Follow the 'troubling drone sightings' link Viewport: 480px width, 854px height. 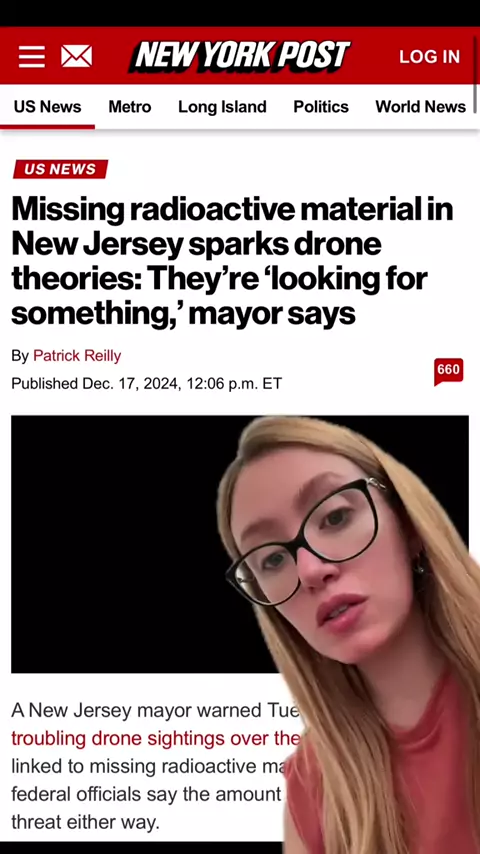156,739
